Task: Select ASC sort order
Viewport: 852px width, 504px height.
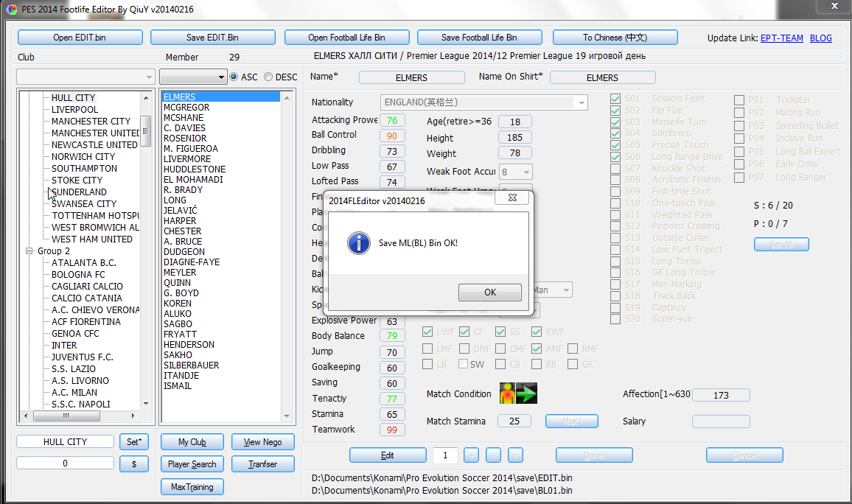Action: (x=234, y=77)
